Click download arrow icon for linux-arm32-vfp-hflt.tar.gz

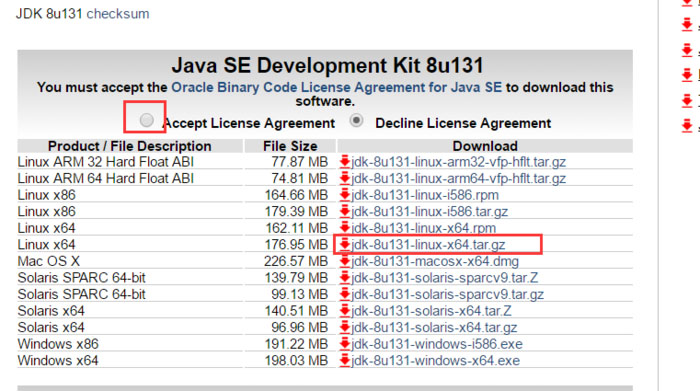(345, 162)
